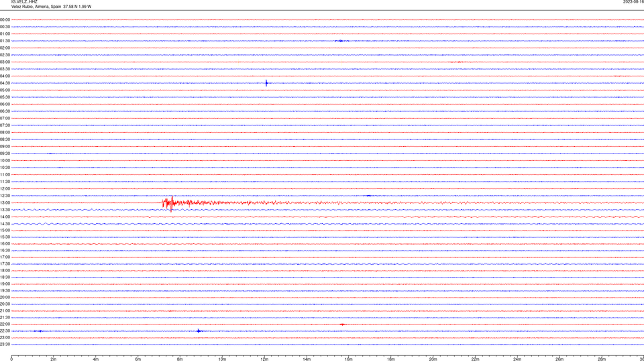Click the 03:00 trace time label

coord(5,62)
